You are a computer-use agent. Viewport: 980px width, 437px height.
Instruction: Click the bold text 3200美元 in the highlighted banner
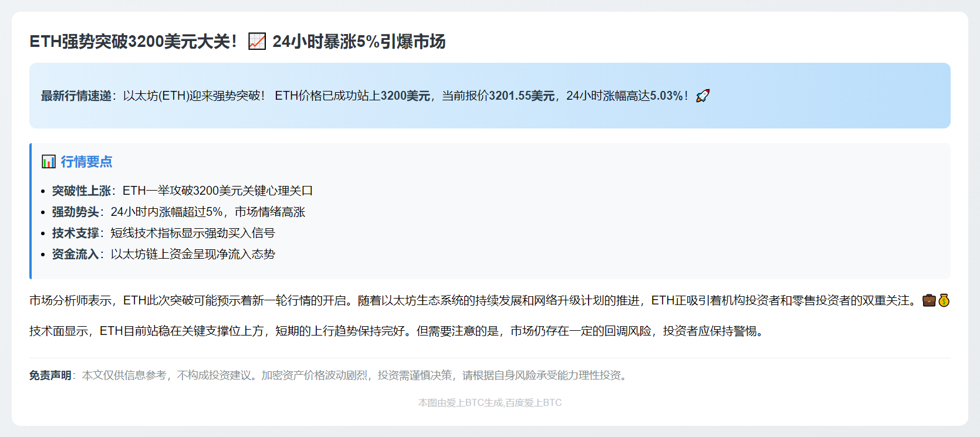pyautogui.click(x=405, y=96)
